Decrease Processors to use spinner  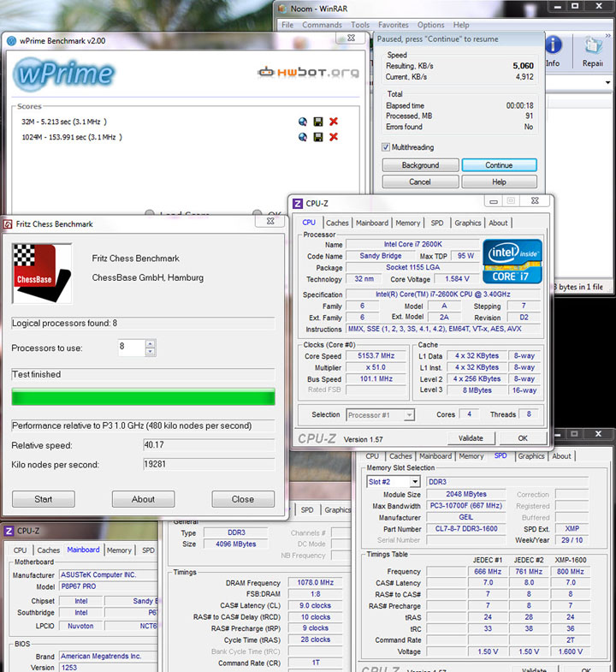click(x=150, y=352)
